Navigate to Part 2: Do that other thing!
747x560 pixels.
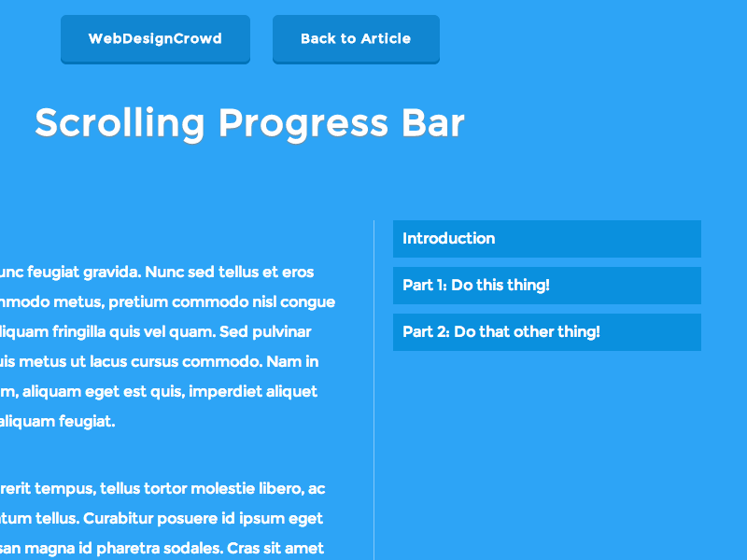(546, 332)
